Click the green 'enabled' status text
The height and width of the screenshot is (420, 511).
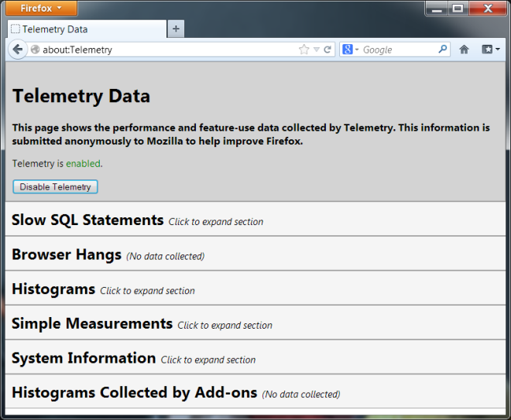point(83,163)
